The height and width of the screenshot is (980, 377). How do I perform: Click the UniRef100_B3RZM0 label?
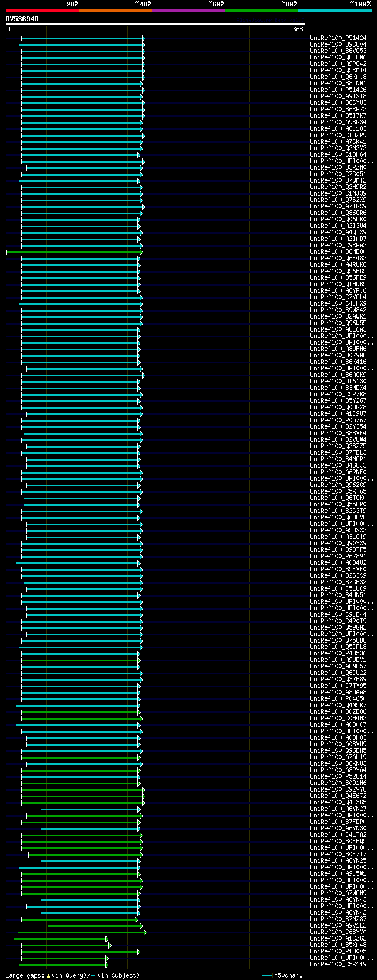[x=338, y=168]
